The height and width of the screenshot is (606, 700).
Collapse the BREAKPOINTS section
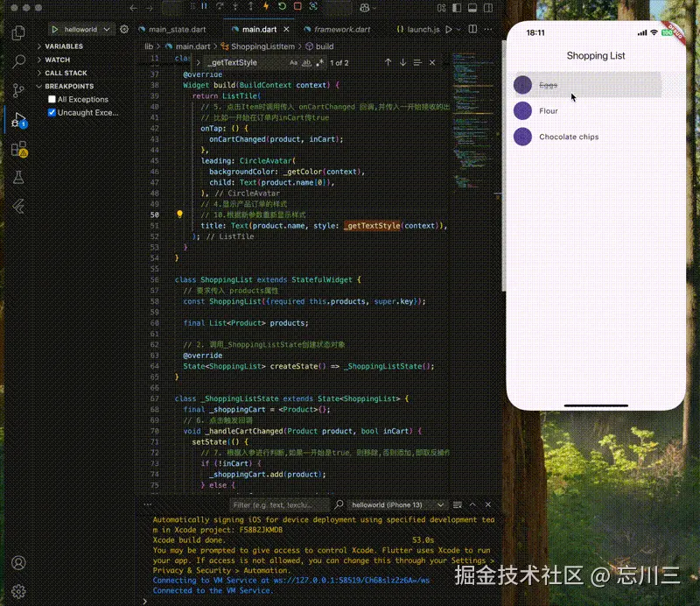point(69,86)
